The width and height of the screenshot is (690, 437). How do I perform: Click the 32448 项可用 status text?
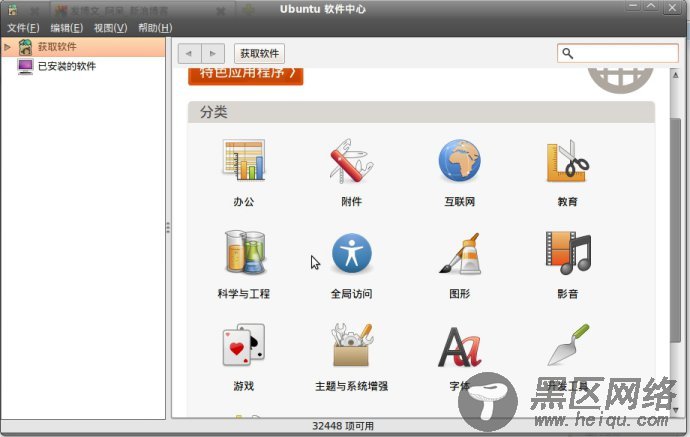[x=343, y=426]
